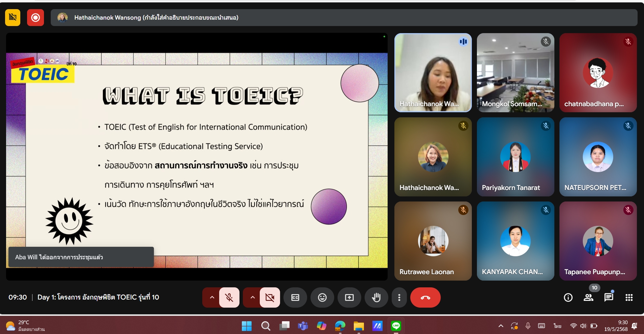Open Windows taskbar Search
Screen dimensions: 644x334
[x=266, y=326]
